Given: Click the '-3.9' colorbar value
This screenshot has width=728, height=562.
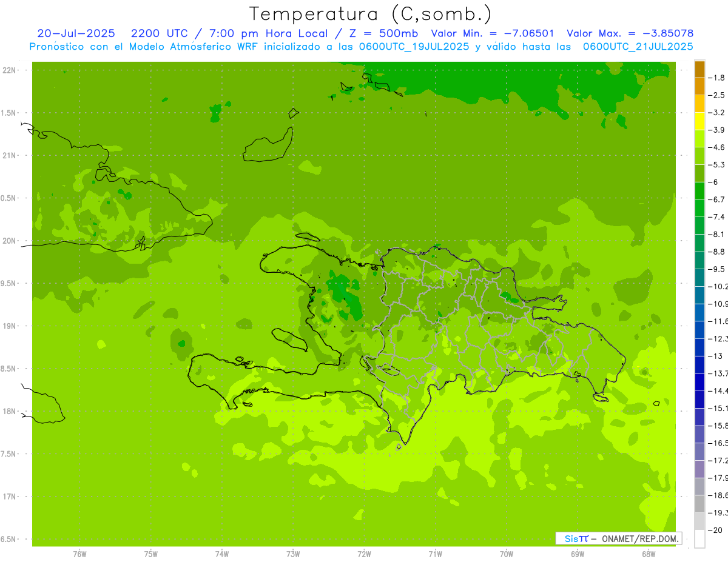Looking at the screenshot, I should (716, 130).
